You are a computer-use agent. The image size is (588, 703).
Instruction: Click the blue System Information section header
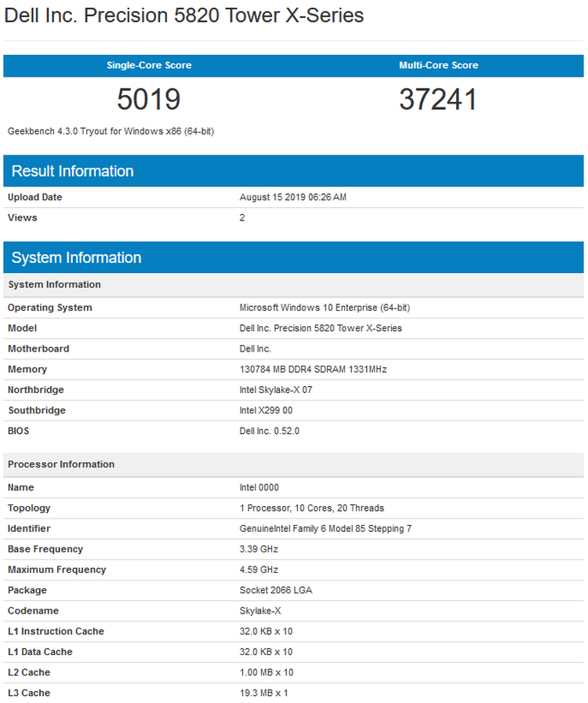tap(293, 257)
